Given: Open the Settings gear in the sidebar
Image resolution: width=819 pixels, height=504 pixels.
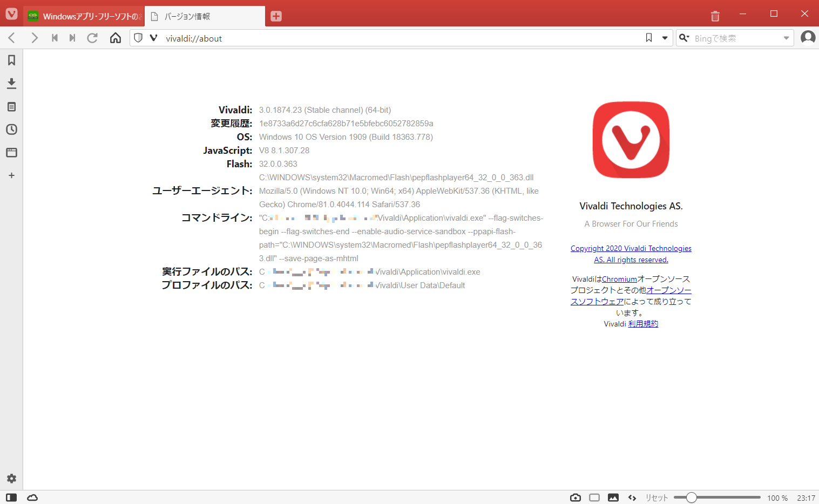Looking at the screenshot, I should click(x=11, y=478).
